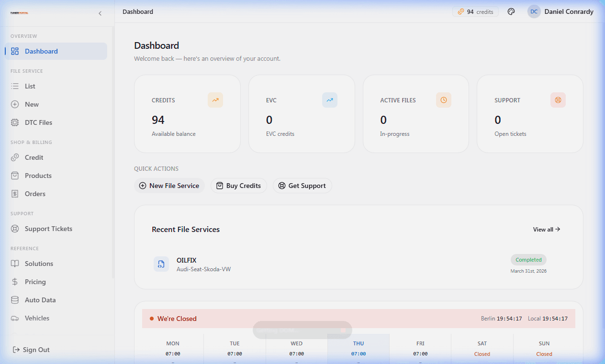Click the Credit coins icon in sidebar

coord(15,157)
